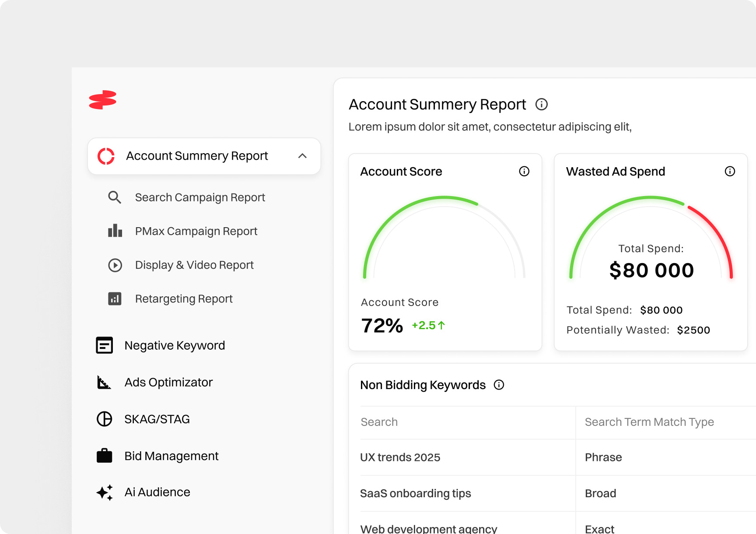Click the Negative Keyword list icon

[x=105, y=345]
